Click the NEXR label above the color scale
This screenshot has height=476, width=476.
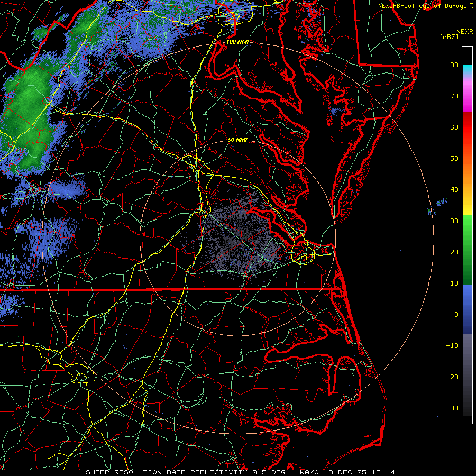(464, 32)
